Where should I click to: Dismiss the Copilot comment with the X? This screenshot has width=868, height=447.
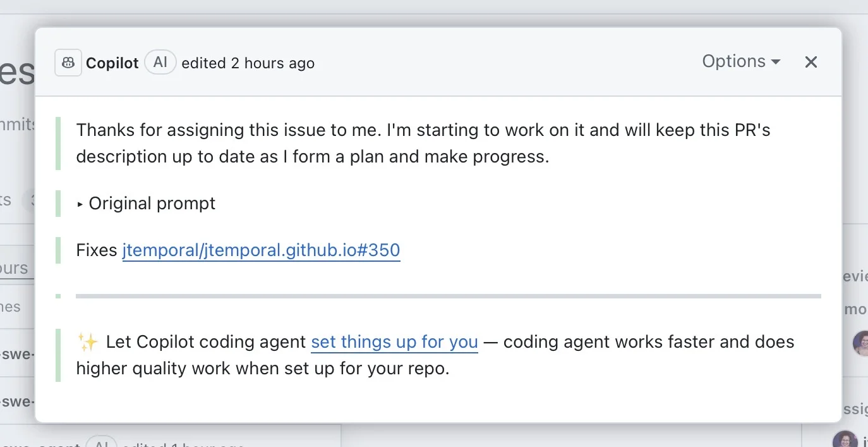811,61
